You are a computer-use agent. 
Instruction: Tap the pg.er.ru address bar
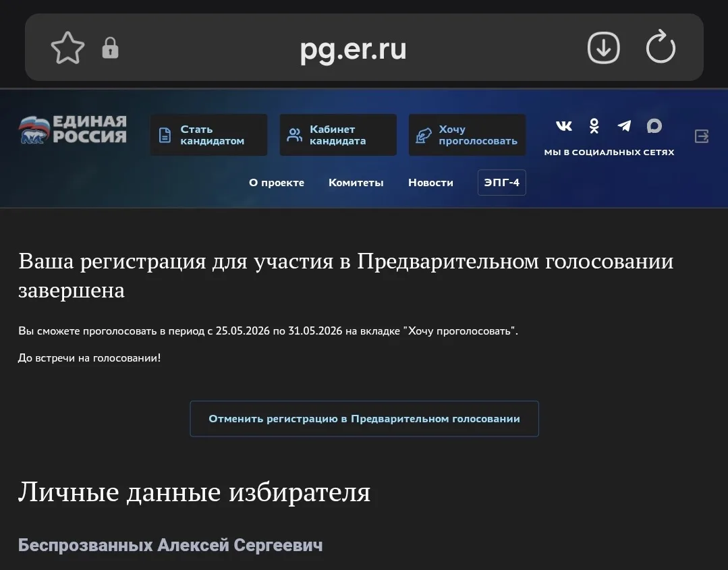(353, 49)
